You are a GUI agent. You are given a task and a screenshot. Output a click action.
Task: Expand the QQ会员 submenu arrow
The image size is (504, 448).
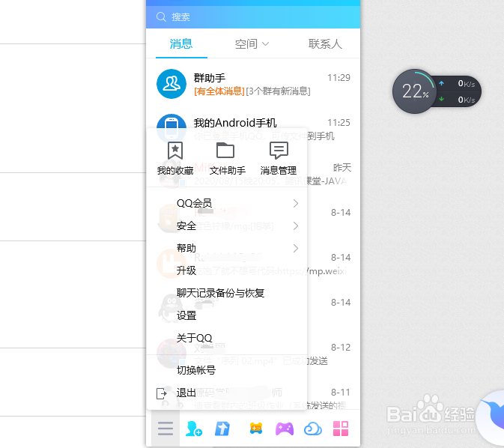click(296, 203)
